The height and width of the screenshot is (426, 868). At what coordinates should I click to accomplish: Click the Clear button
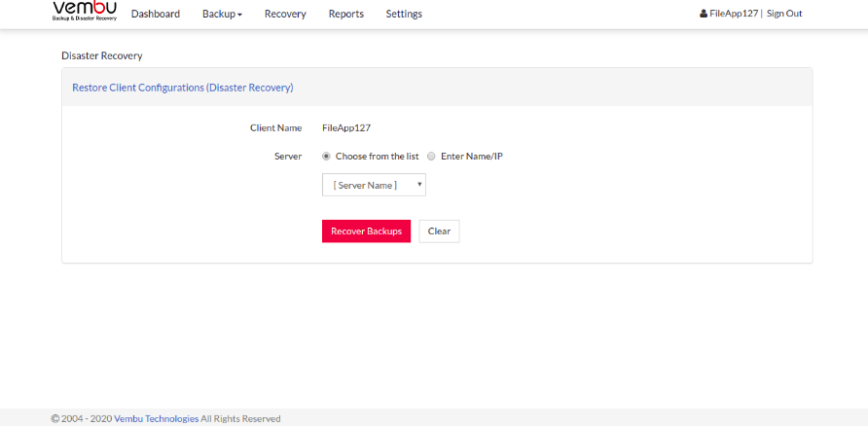(439, 231)
